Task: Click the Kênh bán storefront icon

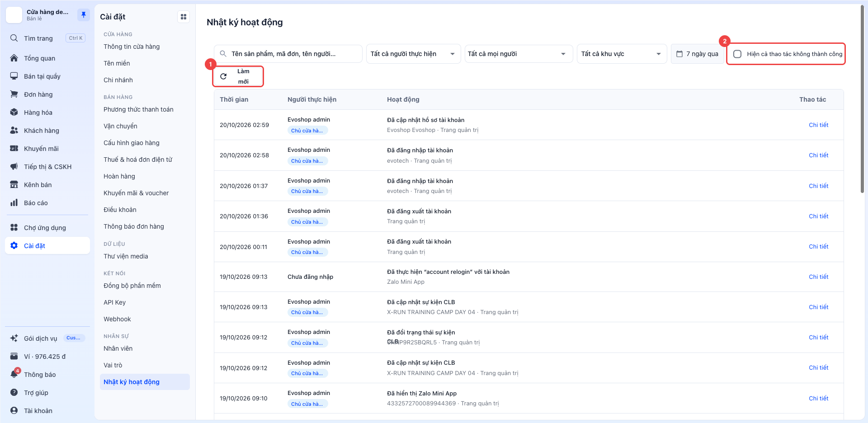Action: tap(14, 185)
